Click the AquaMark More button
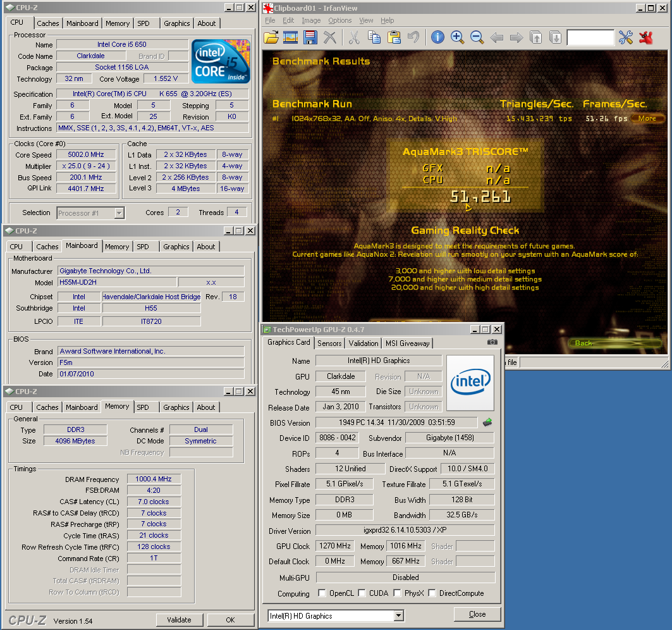The width and height of the screenshot is (672, 630). pyautogui.click(x=647, y=118)
